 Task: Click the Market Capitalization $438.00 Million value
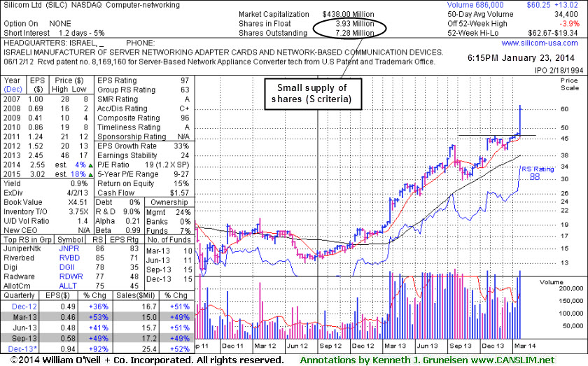point(348,14)
